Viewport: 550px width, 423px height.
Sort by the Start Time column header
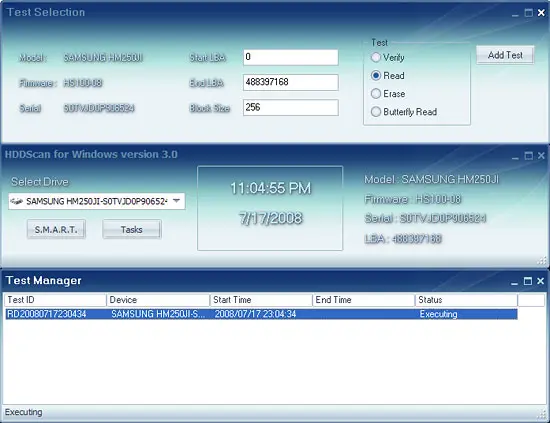[261, 300]
